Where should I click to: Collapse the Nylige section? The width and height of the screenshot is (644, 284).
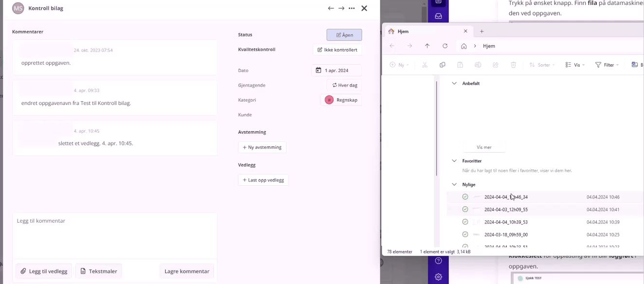(x=454, y=184)
